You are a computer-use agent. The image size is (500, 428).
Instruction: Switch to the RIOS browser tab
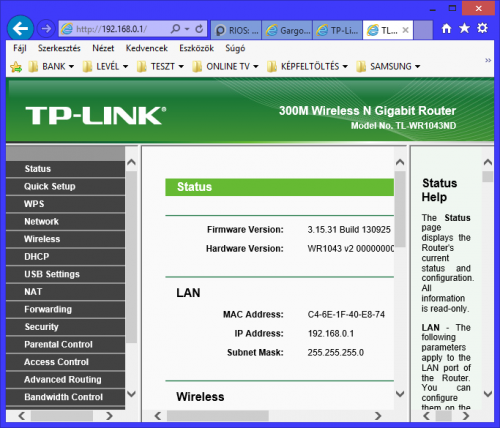coord(236,30)
